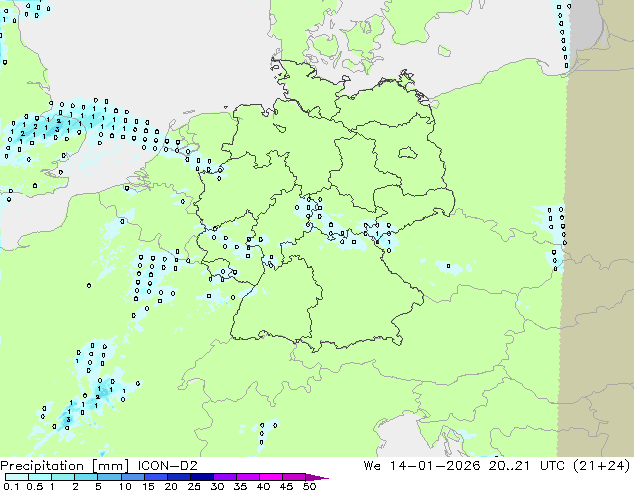
Task: Click the 'ICON-D2' model label
Action: coord(167,465)
